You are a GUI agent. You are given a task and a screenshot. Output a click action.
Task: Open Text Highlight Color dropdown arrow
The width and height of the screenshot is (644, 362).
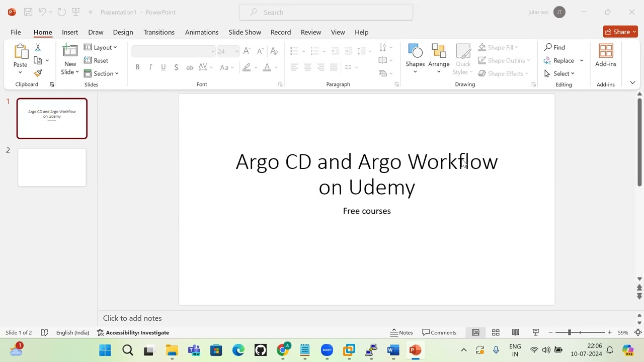pos(256,67)
